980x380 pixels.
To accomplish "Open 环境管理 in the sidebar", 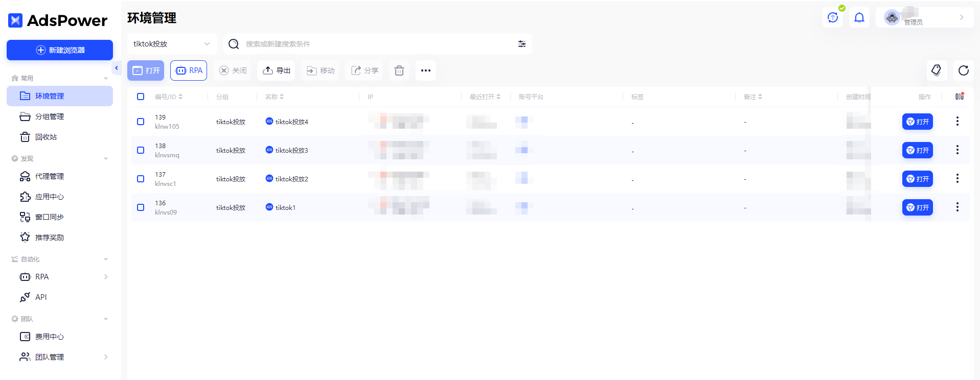I will 60,96.
